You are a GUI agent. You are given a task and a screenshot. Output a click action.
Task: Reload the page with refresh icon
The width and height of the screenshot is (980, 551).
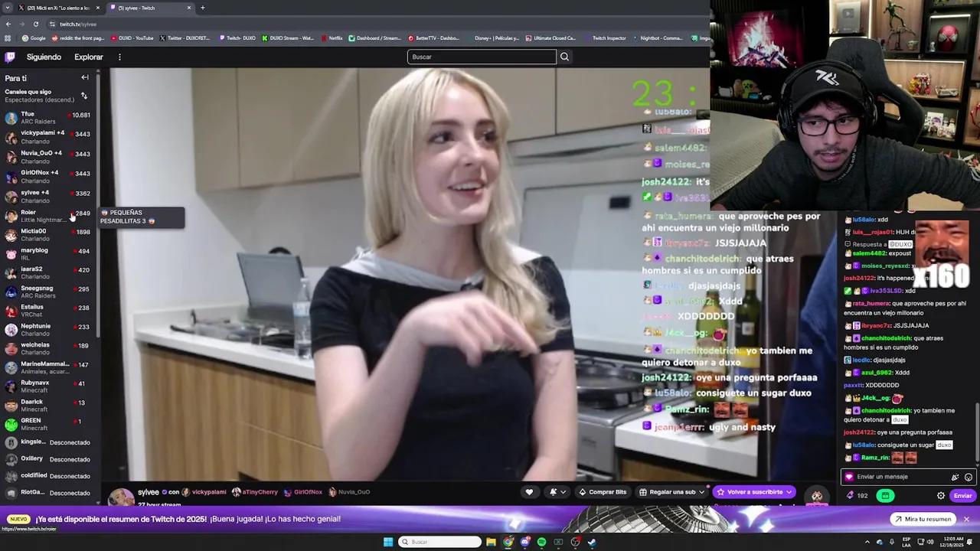pos(35,24)
